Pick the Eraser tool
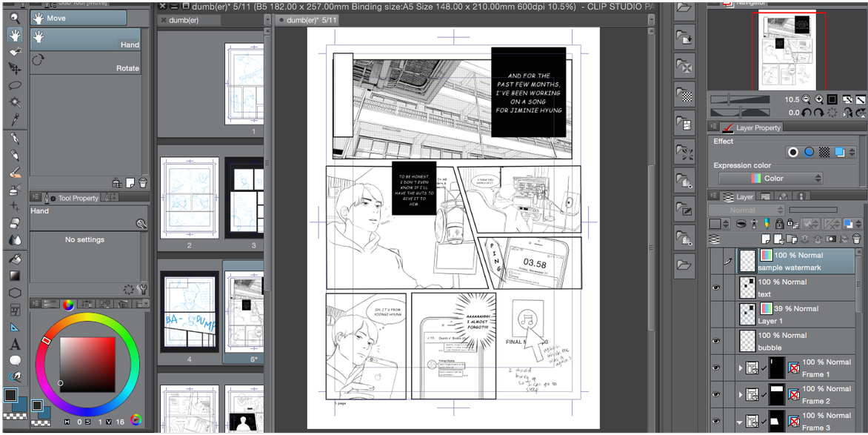868x435 pixels. (x=14, y=223)
